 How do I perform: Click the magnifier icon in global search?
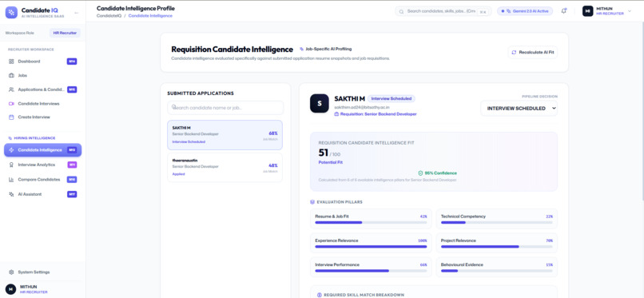(x=401, y=11)
